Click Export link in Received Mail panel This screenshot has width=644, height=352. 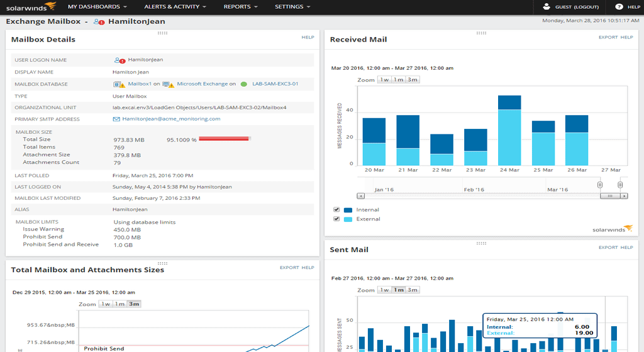608,37
